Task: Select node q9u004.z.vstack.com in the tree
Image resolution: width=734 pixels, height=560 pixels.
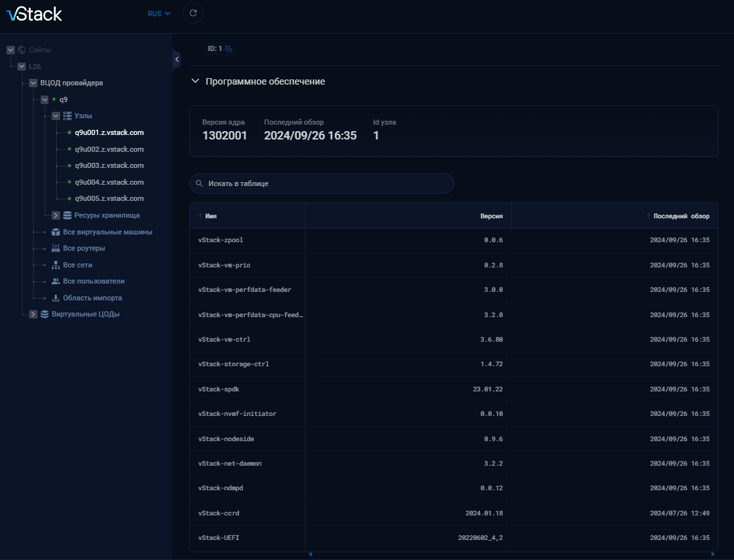Action: [109, 182]
